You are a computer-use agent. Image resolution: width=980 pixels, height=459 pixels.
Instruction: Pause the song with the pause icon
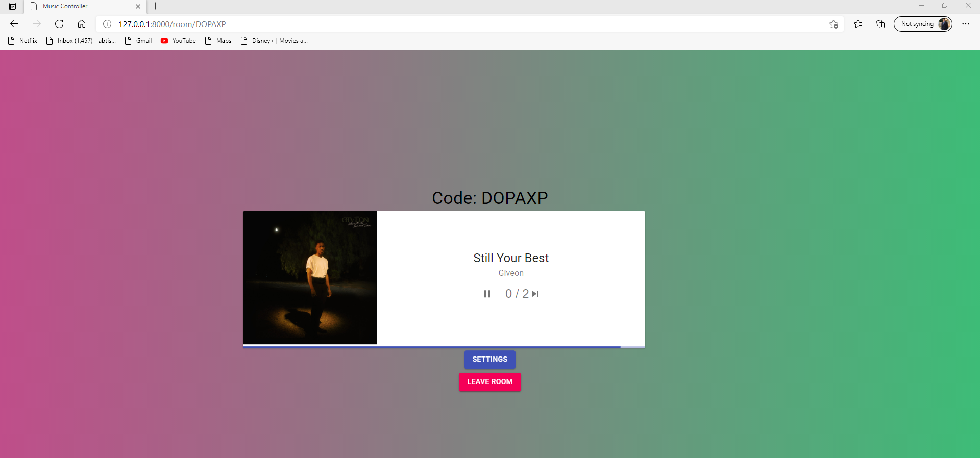coord(487,294)
